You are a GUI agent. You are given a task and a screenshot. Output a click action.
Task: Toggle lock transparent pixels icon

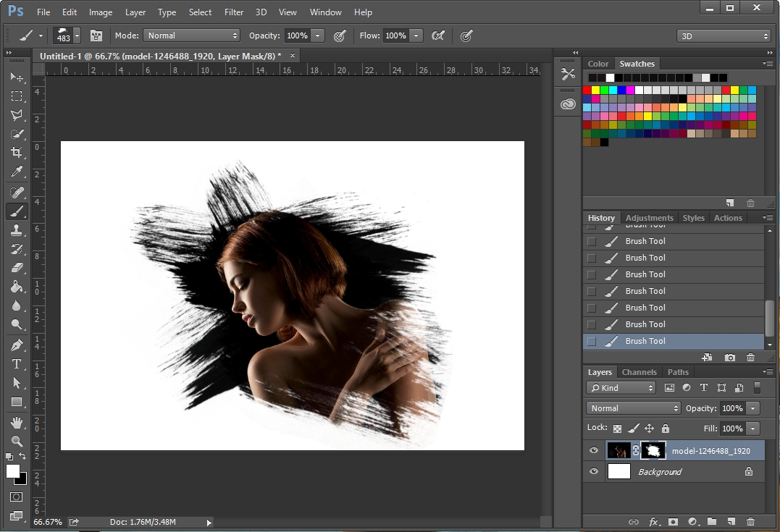click(617, 428)
